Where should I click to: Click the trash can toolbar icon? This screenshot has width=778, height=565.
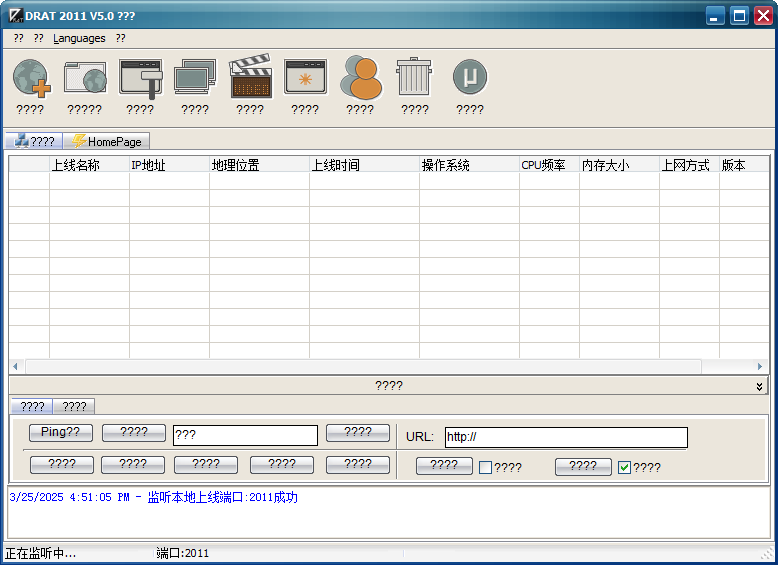pyautogui.click(x=415, y=78)
